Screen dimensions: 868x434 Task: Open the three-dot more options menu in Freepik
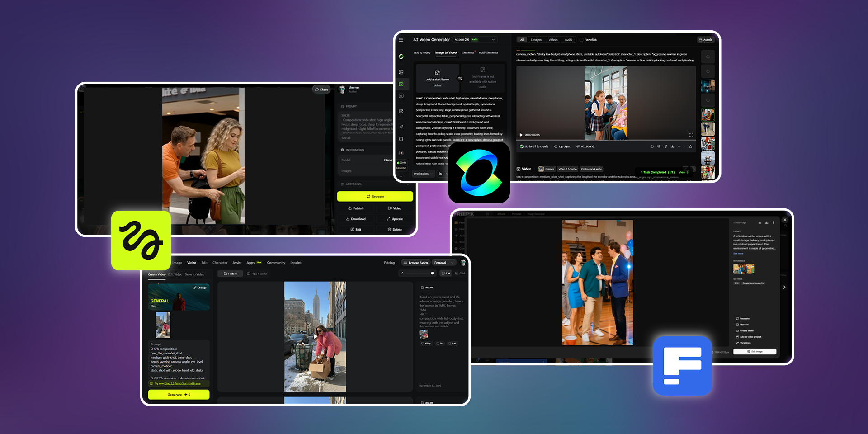[774, 222]
